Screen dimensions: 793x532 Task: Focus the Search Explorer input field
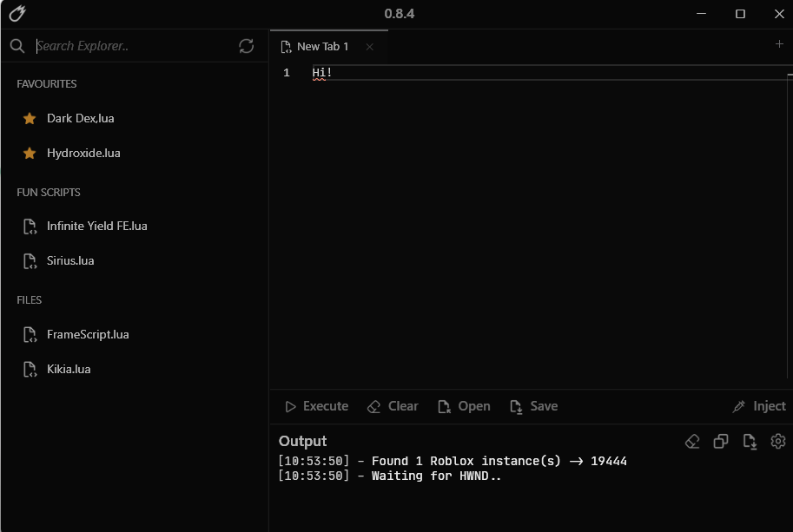pos(133,46)
